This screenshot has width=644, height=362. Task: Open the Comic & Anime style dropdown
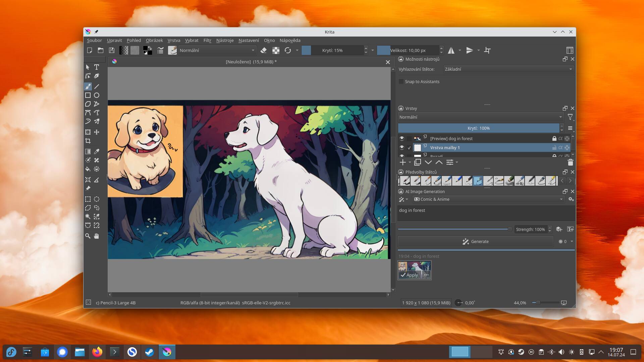pyautogui.click(x=488, y=199)
